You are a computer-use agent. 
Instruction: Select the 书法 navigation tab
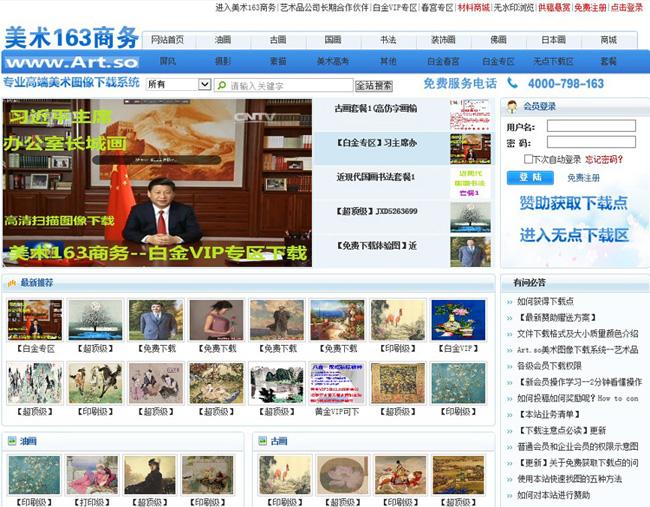point(388,40)
